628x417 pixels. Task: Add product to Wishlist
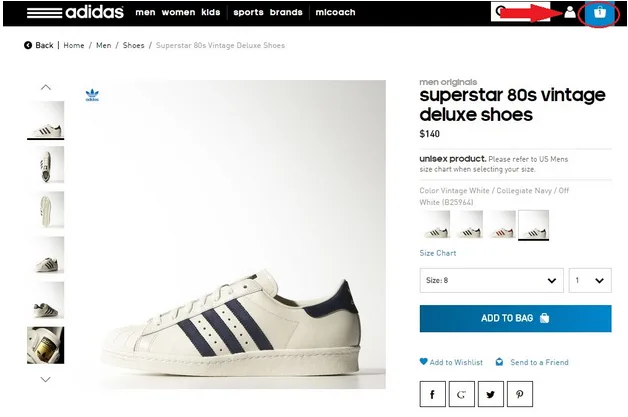tap(452, 362)
